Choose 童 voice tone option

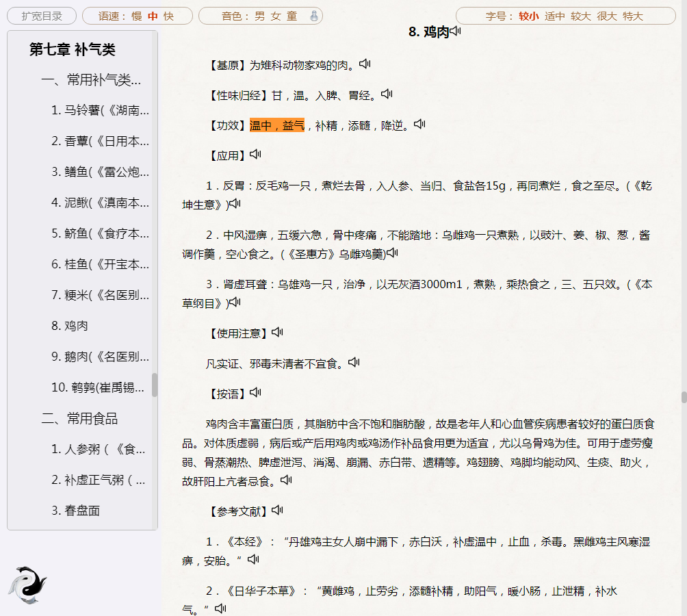pyautogui.click(x=291, y=16)
